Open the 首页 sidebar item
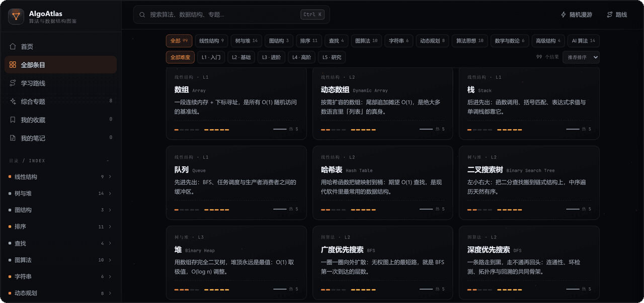Screen dimensions: 644x303 click(x=61, y=46)
